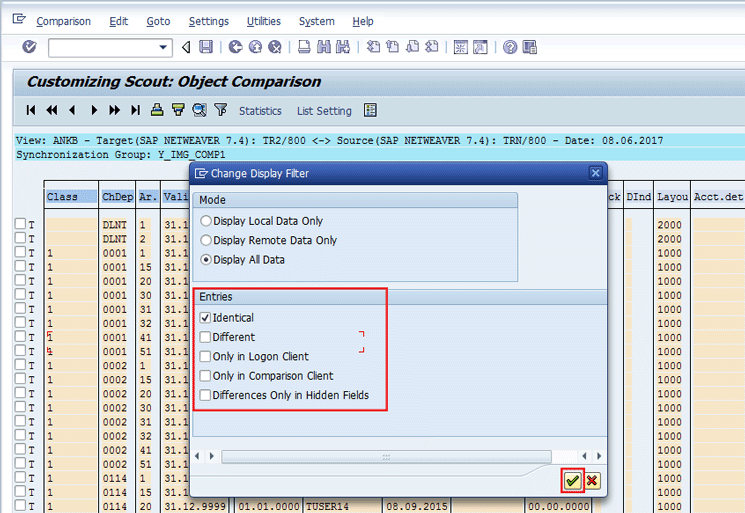
Task: Confirm filter with green checkmark button
Action: point(572,481)
